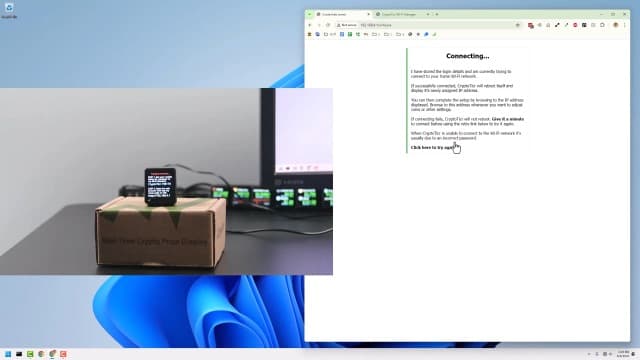Open the Chrome profile avatar
This screenshot has height=360, width=640.
(x=616, y=25)
